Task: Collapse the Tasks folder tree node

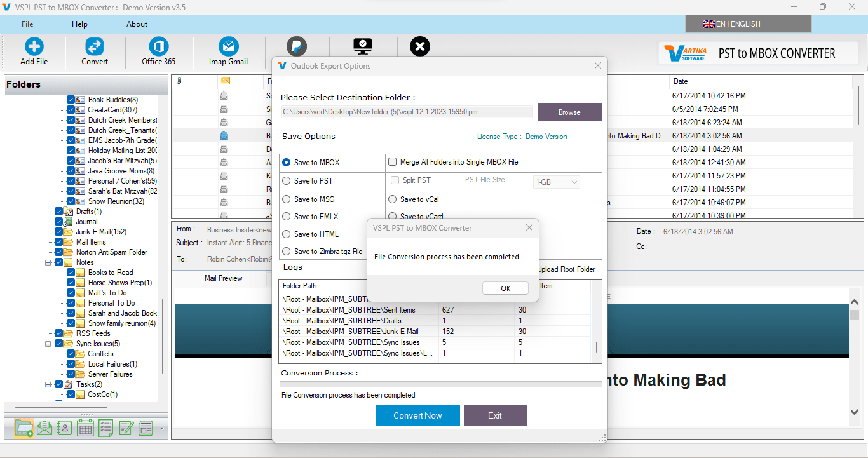Action: point(48,384)
